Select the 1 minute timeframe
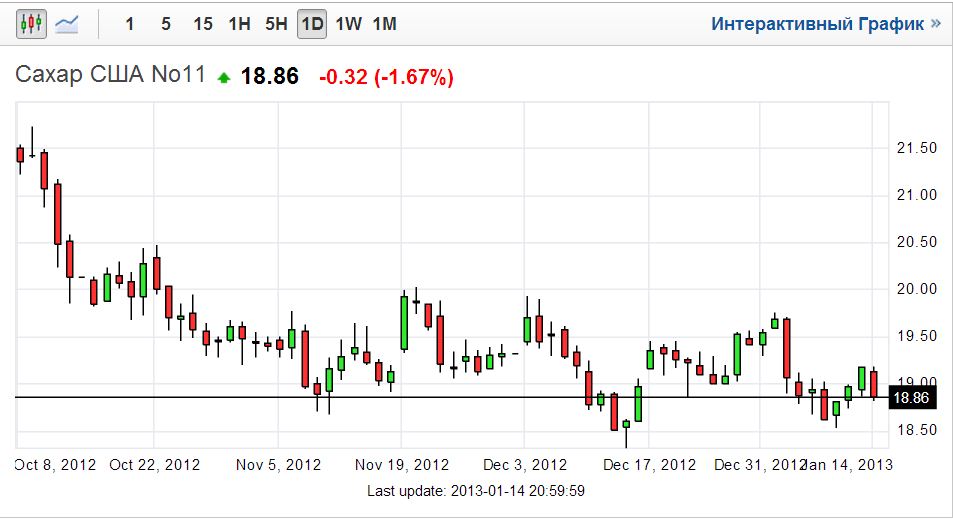This screenshot has height=527, width=953. 129,24
